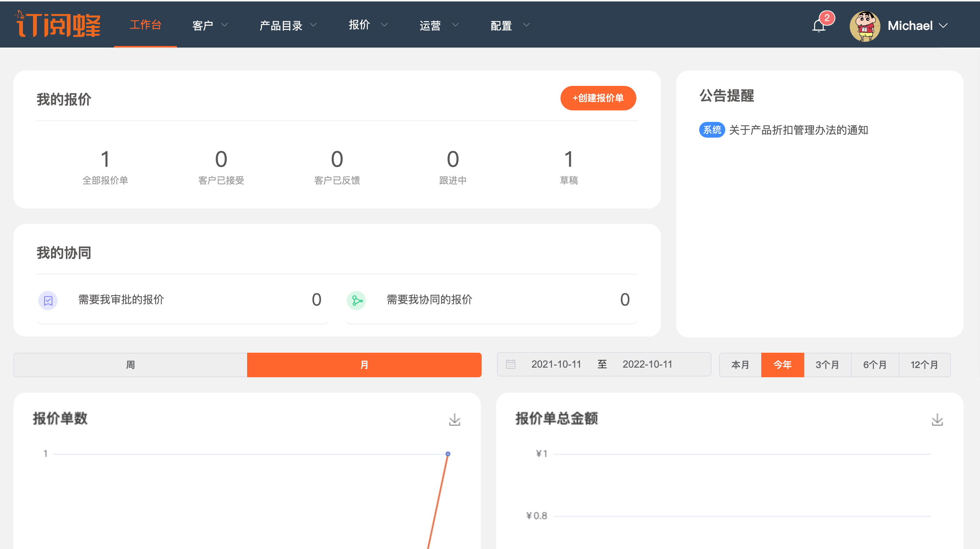Click the green collaboration quote icon
The height and width of the screenshot is (549, 980).
356,300
